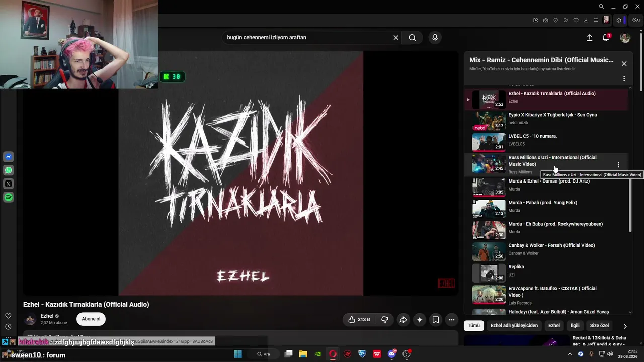This screenshot has width=644, height=362.
Task: Open the YouTube account avatar menu
Action: 625,38
